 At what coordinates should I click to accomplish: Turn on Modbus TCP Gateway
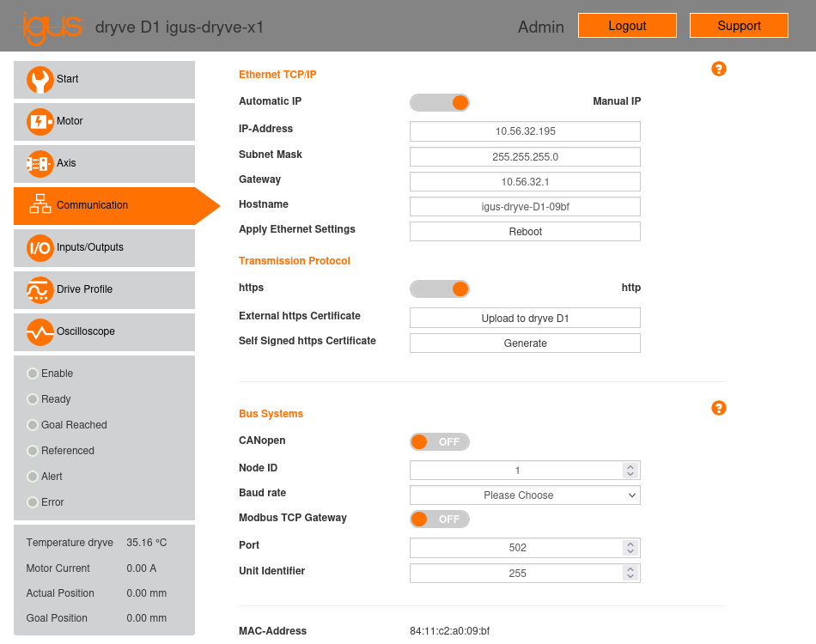click(x=440, y=519)
